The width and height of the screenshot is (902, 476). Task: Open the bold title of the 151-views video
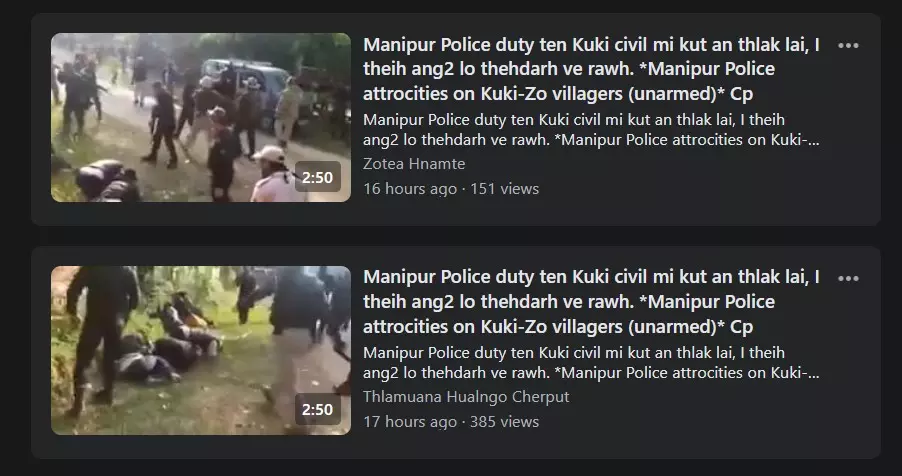(x=591, y=69)
